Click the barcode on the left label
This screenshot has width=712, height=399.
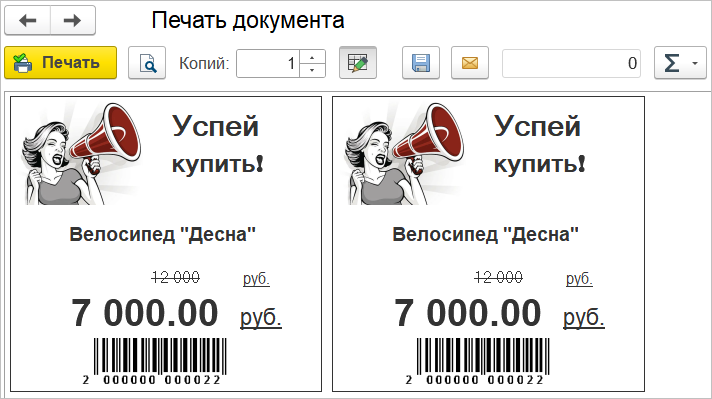click(x=155, y=362)
